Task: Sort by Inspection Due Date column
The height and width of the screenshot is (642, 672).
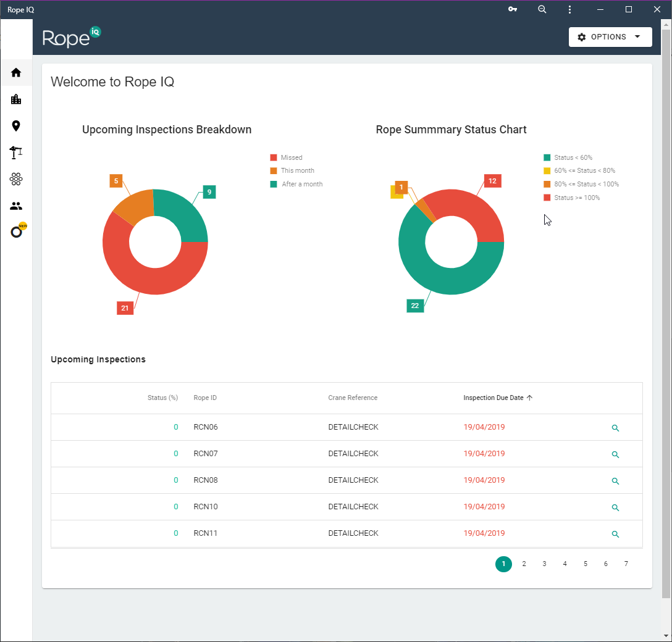Action: [x=498, y=398]
